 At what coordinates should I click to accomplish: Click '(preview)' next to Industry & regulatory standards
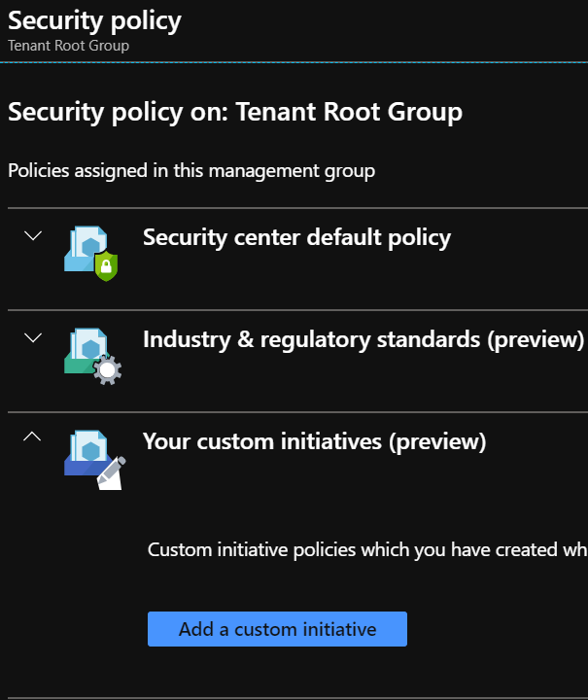(536, 339)
